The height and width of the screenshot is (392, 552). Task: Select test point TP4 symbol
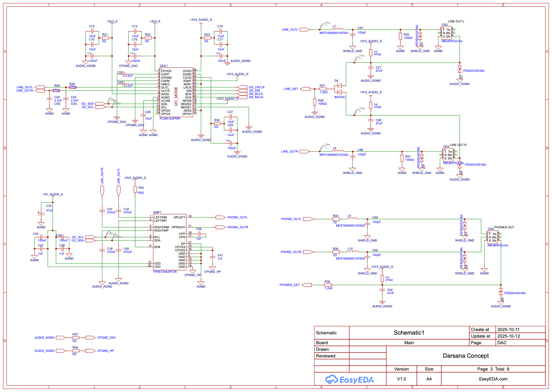coord(322,24)
